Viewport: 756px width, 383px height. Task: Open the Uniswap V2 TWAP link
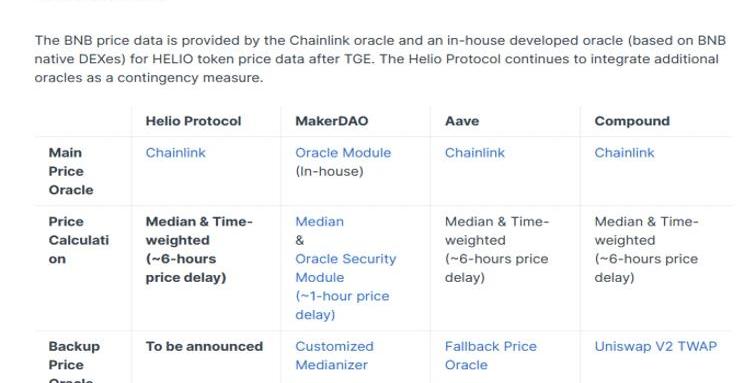[655, 346]
